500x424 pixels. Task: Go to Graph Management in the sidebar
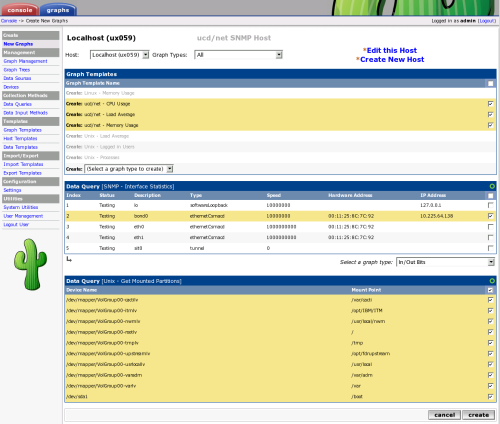tap(25, 61)
